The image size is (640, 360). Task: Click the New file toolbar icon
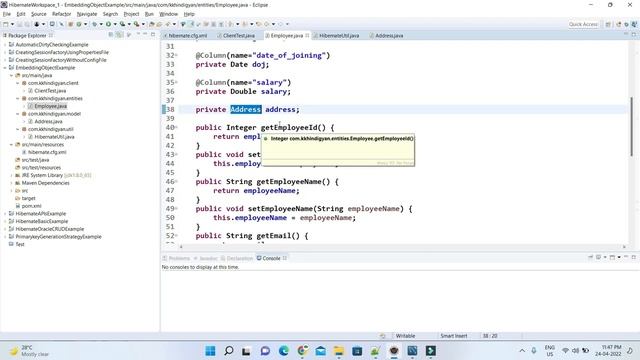click(x=6, y=24)
